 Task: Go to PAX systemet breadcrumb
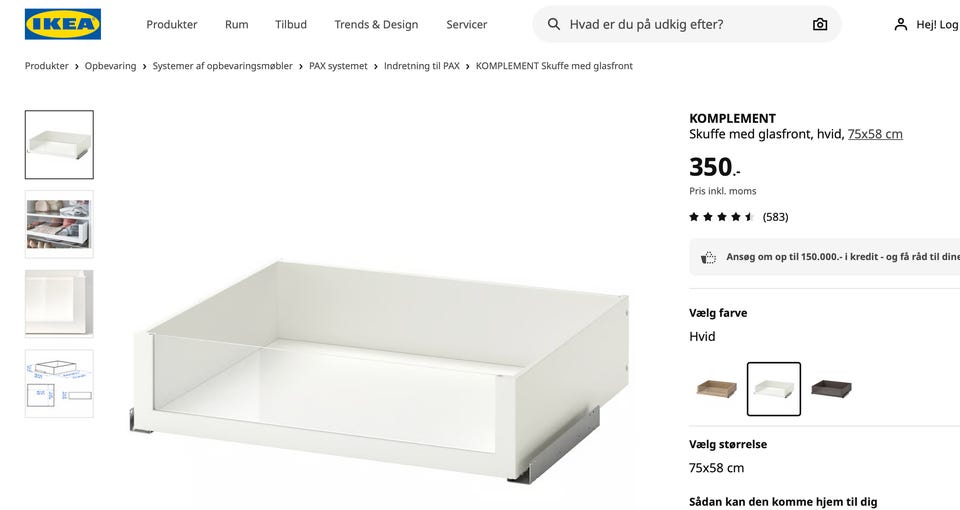pyautogui.click(x=338, y=66)
